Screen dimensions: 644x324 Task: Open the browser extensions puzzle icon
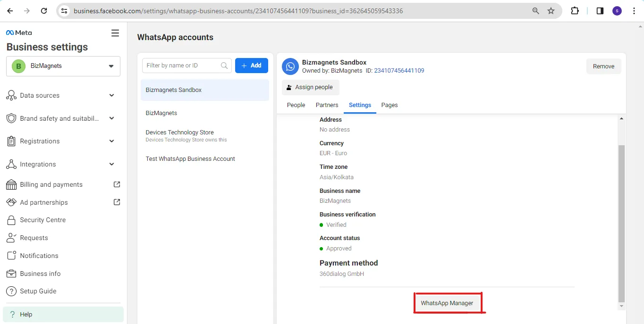(x=575, y=10)
